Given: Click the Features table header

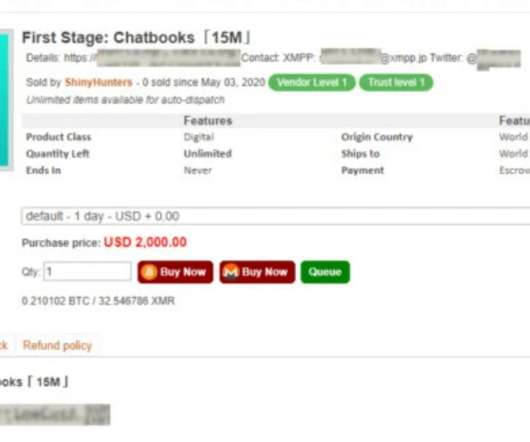Looking at the screenshot, I should coord(208,121).
